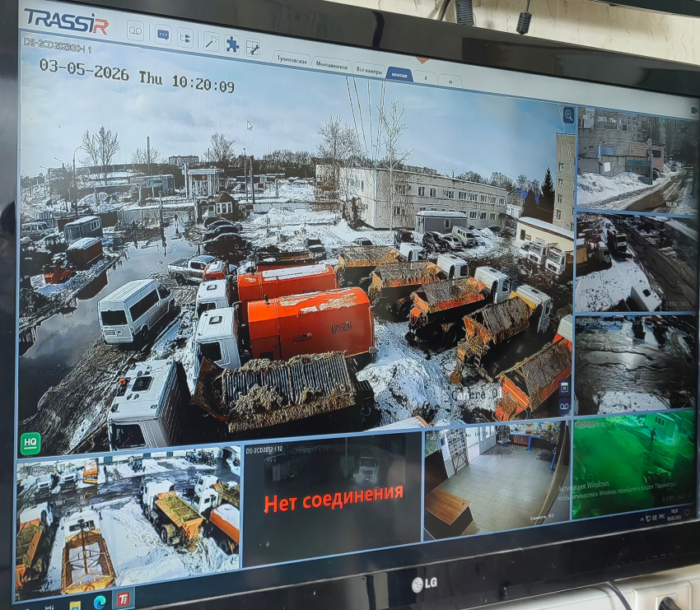Open archive icon at main camera bottom-right
700x610 pixels.
click(x=565, y=405)
